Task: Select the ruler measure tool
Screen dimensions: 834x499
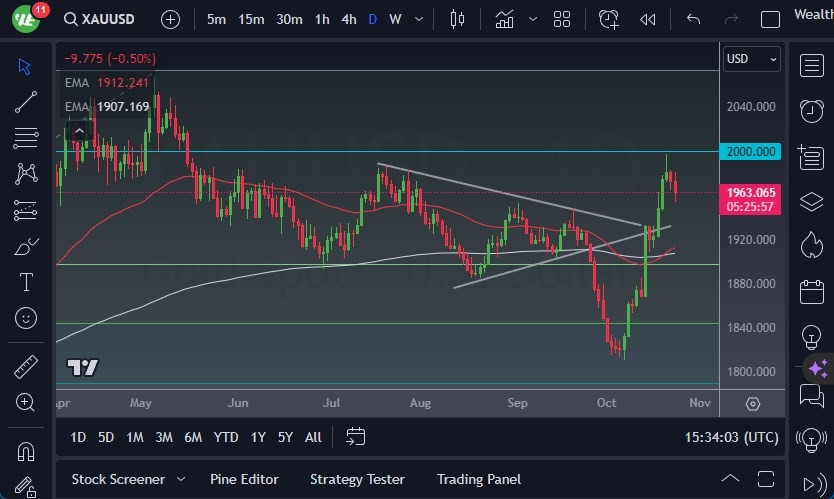Action: pos(25,367)
